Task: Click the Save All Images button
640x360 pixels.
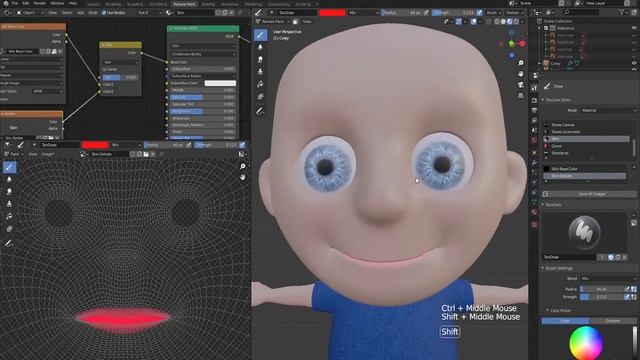Action: tap(590, 194)
